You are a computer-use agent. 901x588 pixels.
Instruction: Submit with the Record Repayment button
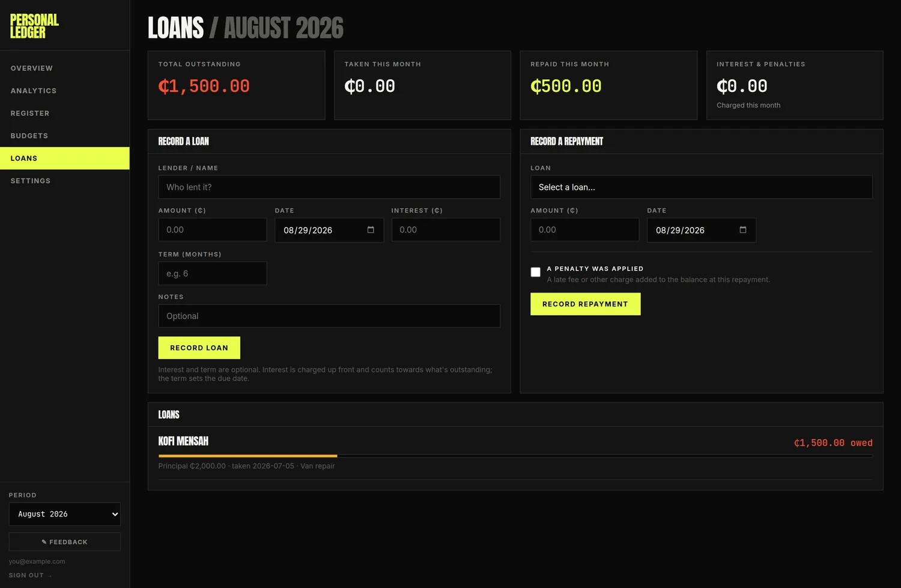click(x=586, y=304)
